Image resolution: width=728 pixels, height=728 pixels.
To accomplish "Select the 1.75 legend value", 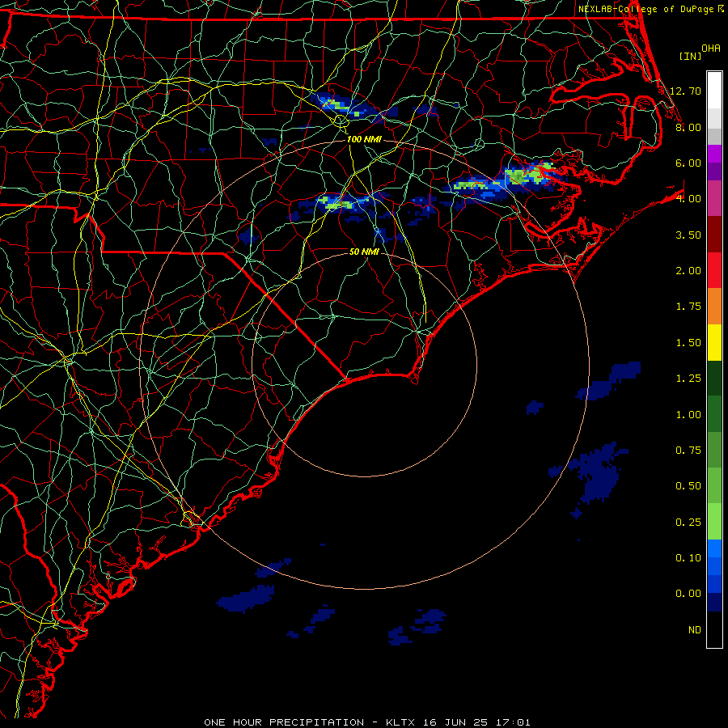I will (688, 307).
